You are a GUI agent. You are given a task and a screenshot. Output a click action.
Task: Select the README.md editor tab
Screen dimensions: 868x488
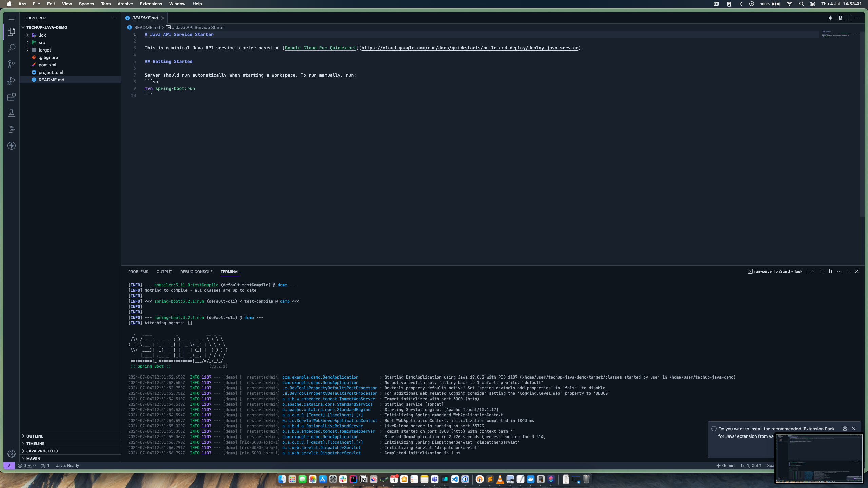(x=145, y=18)
